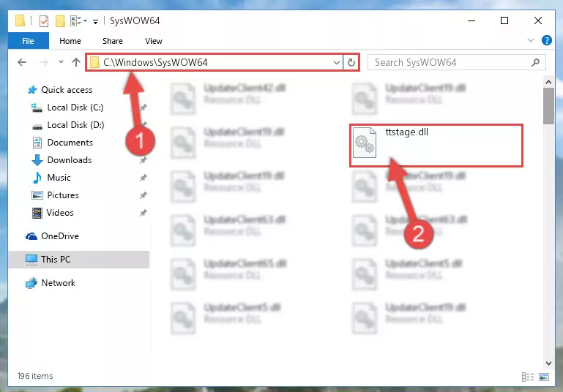Refresh the SysWOW64 folder
Viewport: 563px width, 392px height.
351,63
